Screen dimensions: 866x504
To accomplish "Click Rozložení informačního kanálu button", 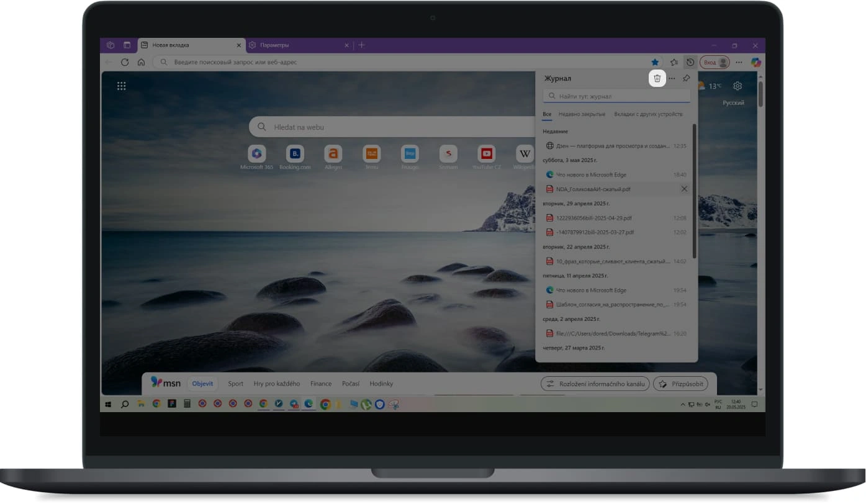I will click(595, 384).
